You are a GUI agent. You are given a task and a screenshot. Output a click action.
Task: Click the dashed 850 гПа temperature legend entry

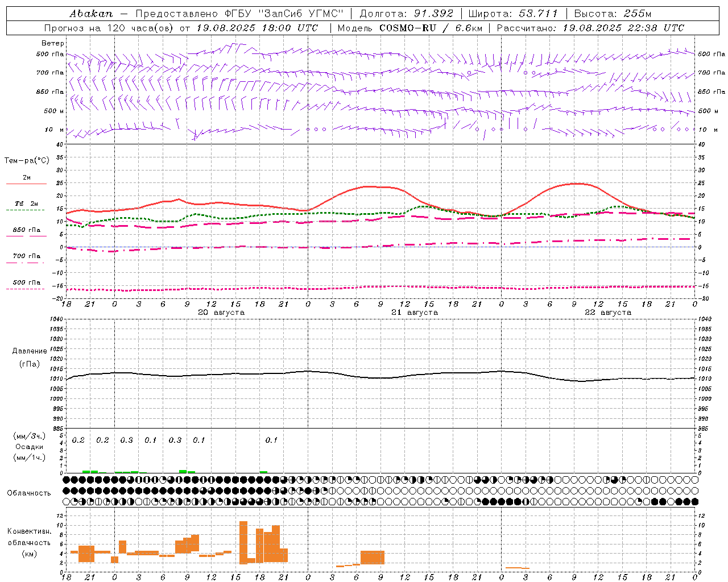tap(26, 230)
